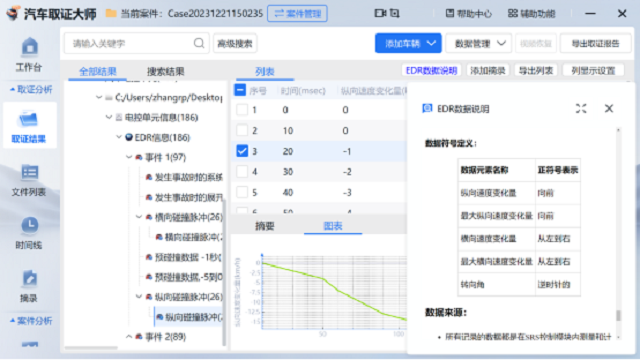Screen dimensions: 640x360
Task: Close the EDR数据说明 panel
Action: click(609, 109)
